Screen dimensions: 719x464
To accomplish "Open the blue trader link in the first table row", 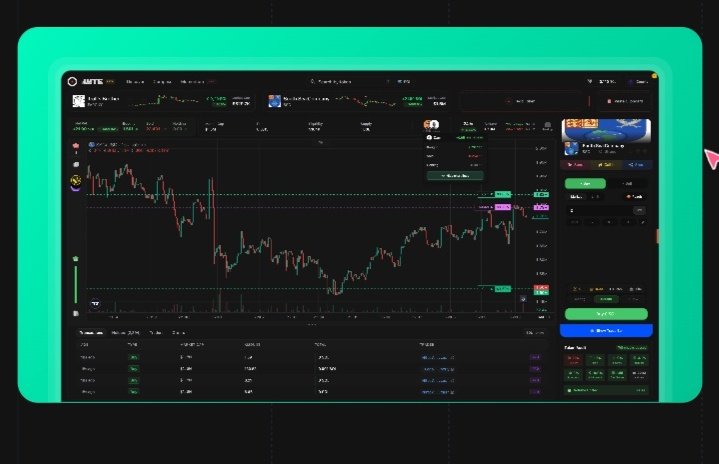I will [x=437, y=357].
